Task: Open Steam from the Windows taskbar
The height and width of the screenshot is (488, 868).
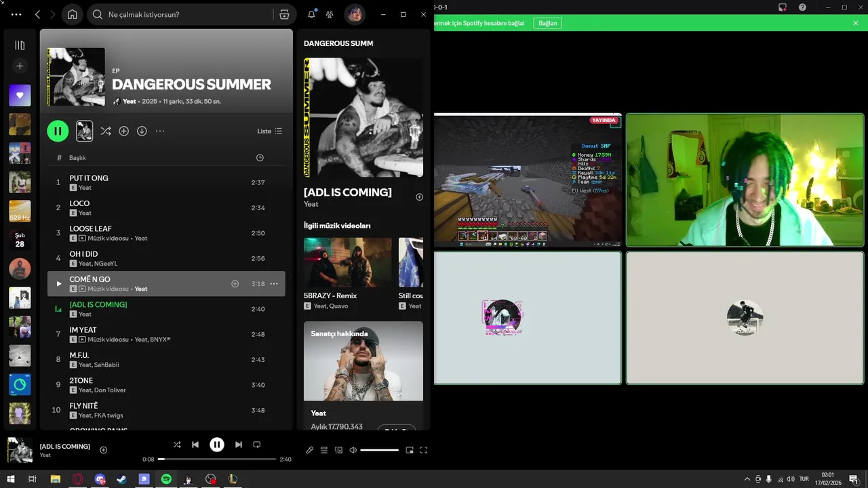Action: pyautogui.click(x=121, y=479)
